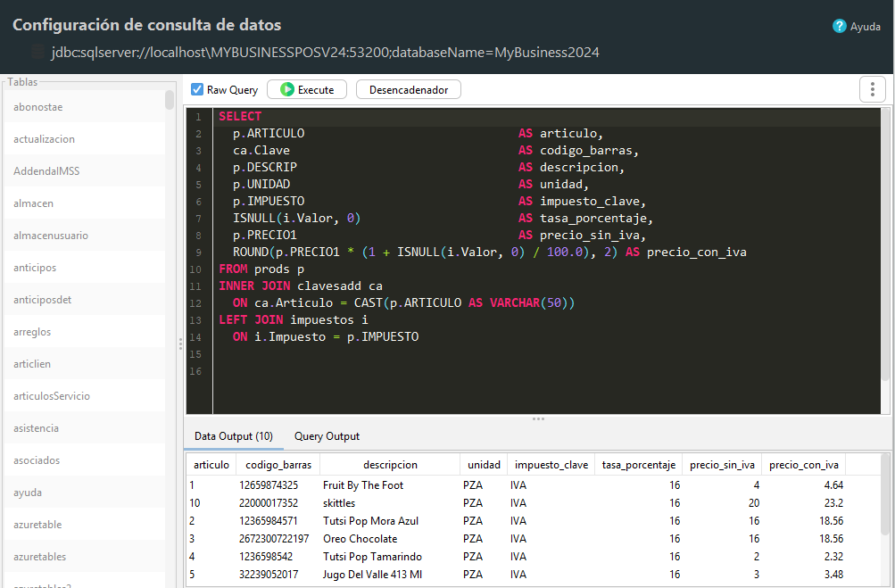This screenshot has height=588, width=895.
Task: Click the vertical splitter handle beside the Tablas panel
Action: [x=180, y=344]
